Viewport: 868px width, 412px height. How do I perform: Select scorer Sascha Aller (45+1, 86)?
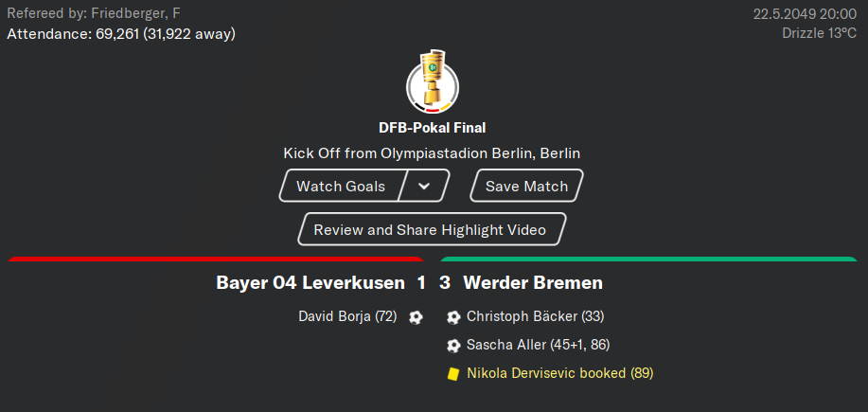pyautogui.click(x=538, y=345)
